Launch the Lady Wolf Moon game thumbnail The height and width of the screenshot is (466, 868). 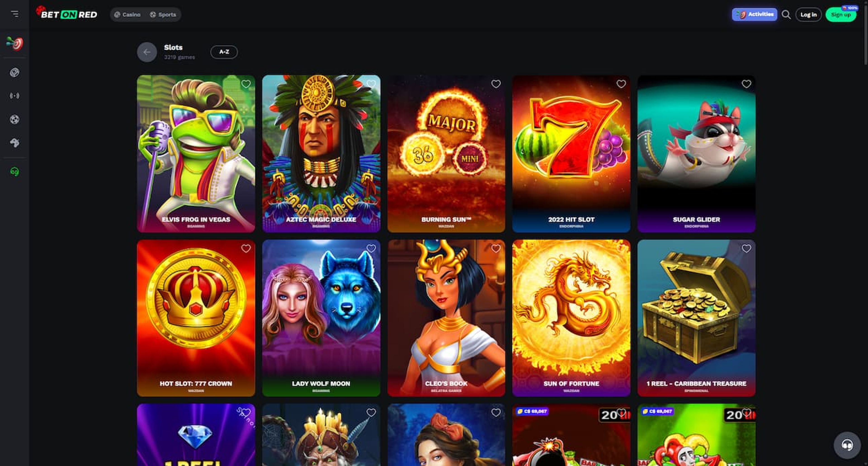pyautogui.click(x=321, y=318)
